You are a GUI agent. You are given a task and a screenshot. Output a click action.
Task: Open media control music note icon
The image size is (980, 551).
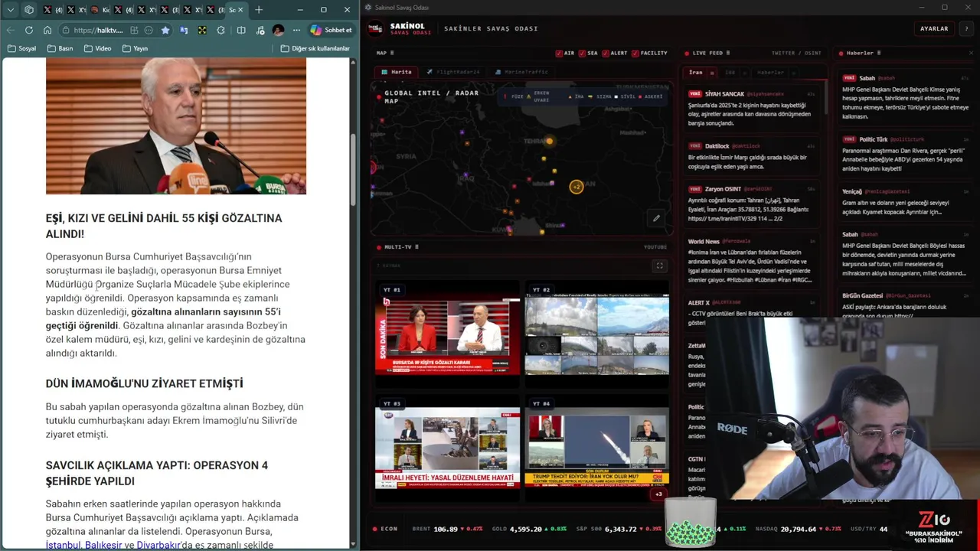coord(260,30)
